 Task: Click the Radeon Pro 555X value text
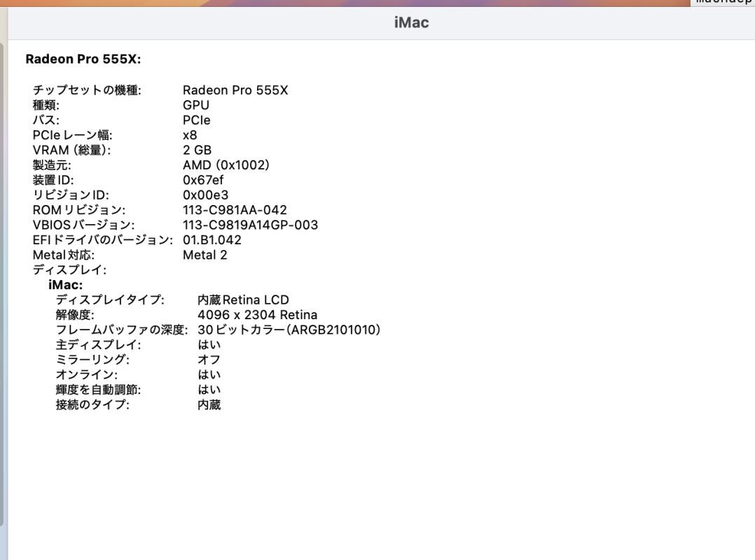(235, 90)
